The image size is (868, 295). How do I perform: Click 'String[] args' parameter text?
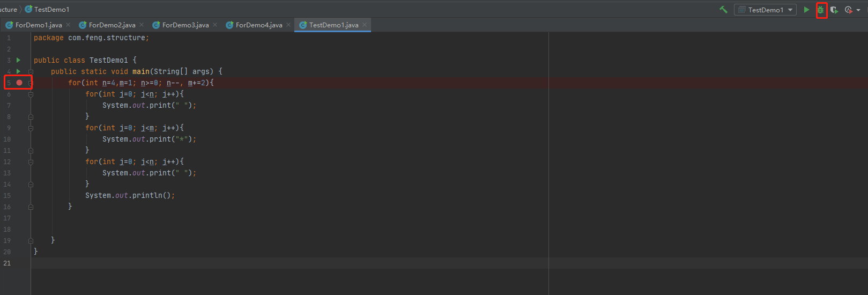pos(182,71)
